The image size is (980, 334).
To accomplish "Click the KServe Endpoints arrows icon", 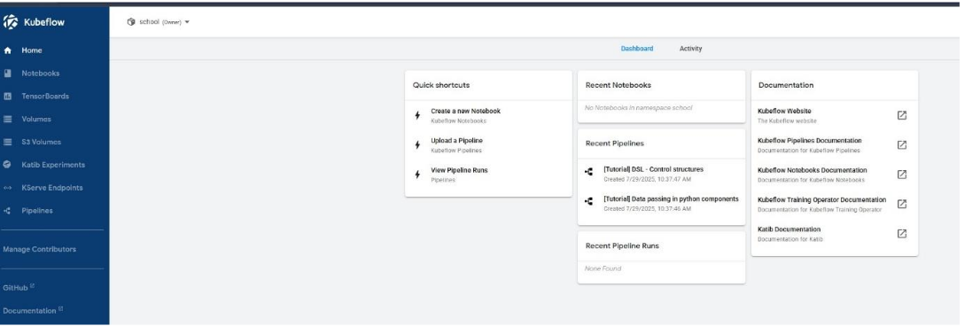I will point(7,188).
